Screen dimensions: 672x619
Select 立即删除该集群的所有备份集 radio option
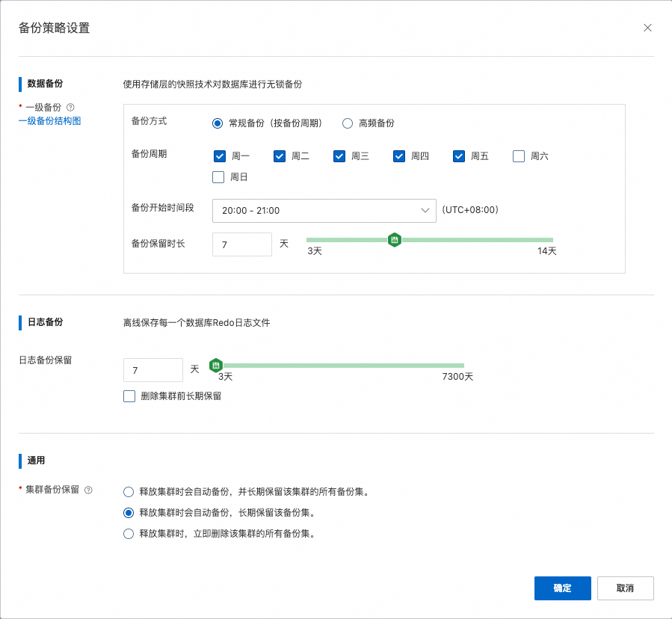pos(128,534)
